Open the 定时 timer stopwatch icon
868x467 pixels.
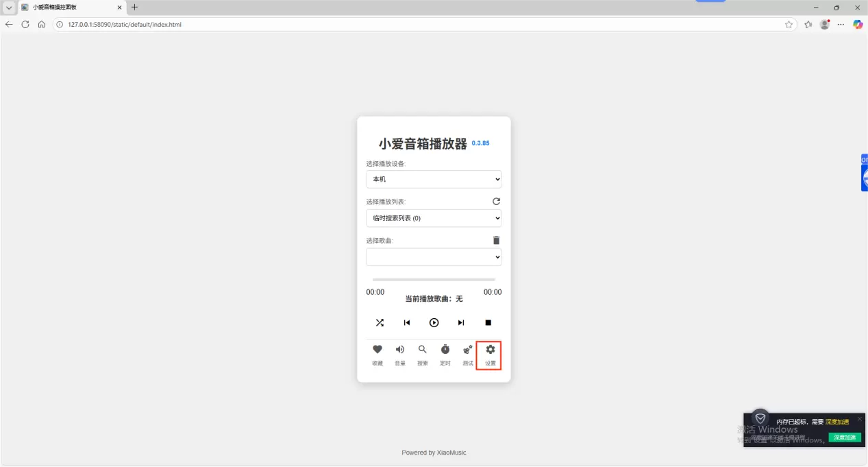pos(445,350)
